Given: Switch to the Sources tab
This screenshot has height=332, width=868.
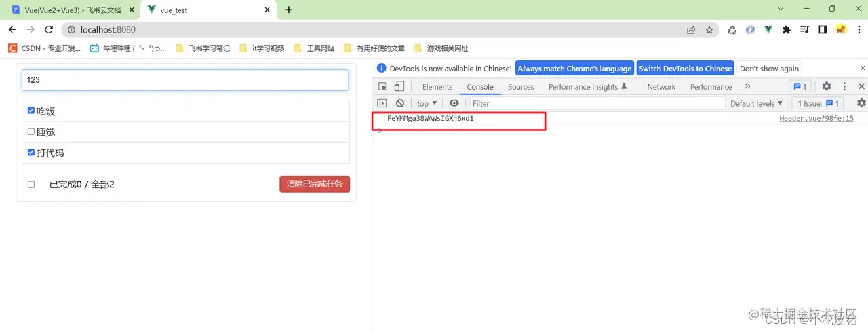Looking at the screenshot, I should (x=521, y=87).
